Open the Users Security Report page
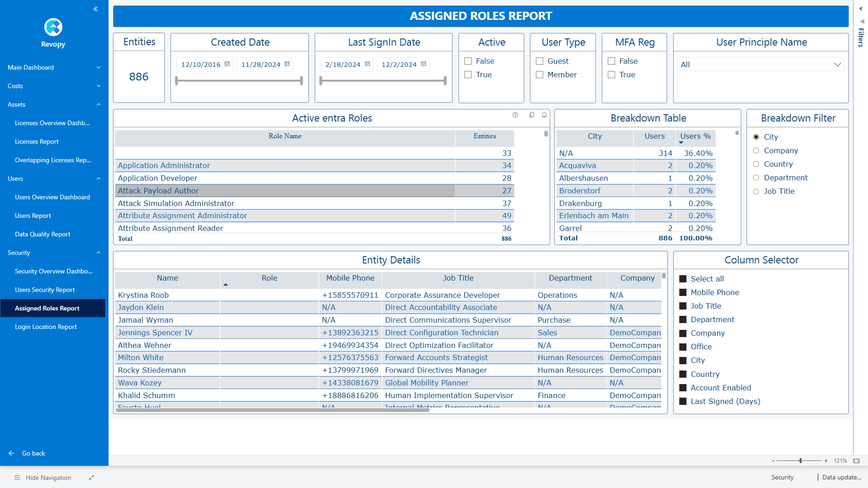This screenshot has height=488, width=868. [45, 290]
